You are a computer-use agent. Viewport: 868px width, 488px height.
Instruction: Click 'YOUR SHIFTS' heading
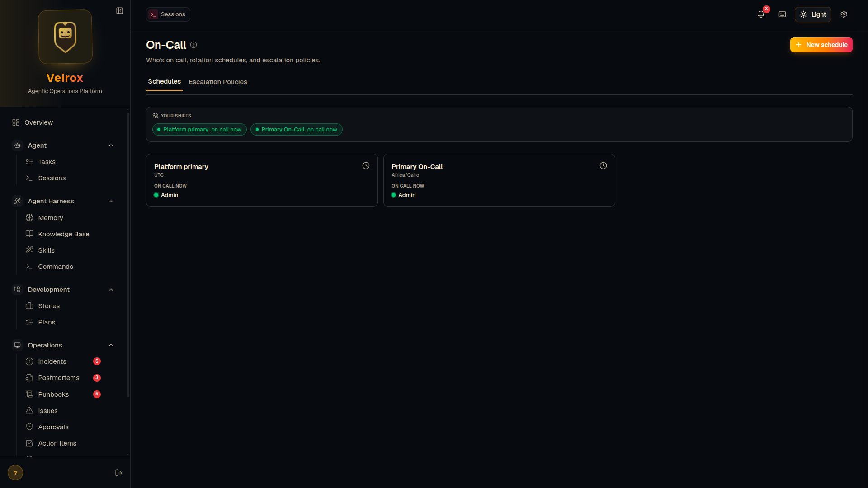[176, 116]
